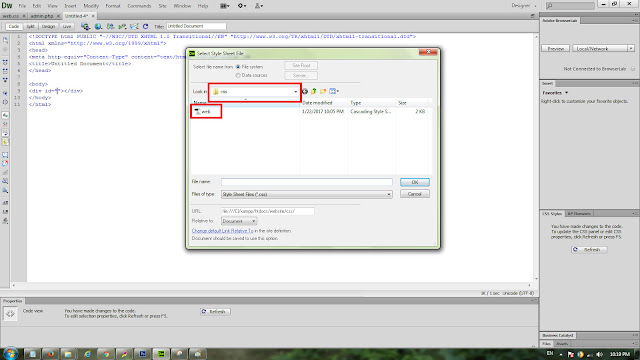Screen dimensions: 640x360
Task: Switch to the Untitled-4 document tab
Action: 76,16
